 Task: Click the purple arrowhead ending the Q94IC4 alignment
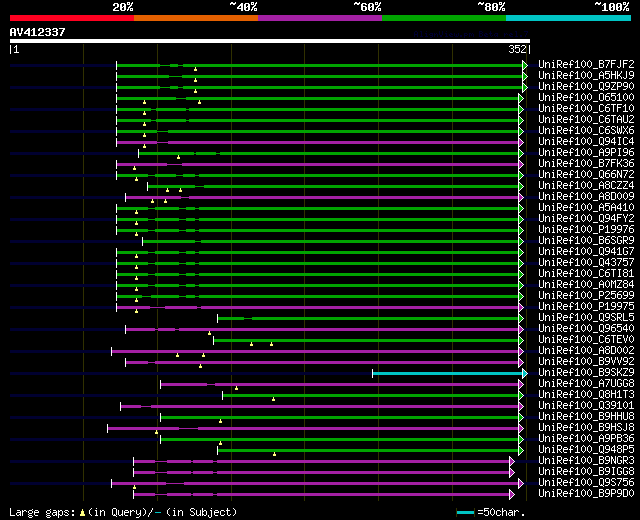pos(521,142)
